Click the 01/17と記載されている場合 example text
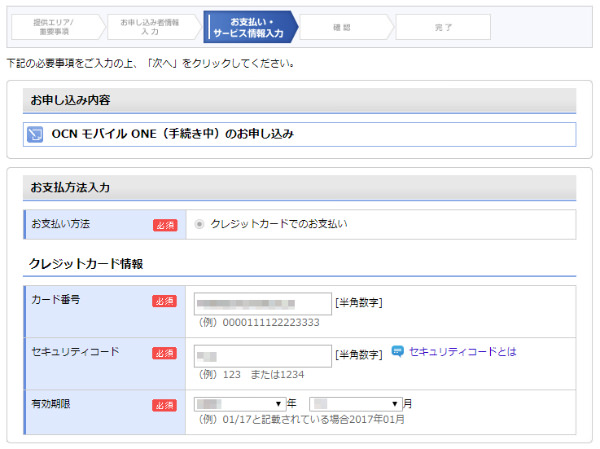600x449 pixels. click(301, 420)
